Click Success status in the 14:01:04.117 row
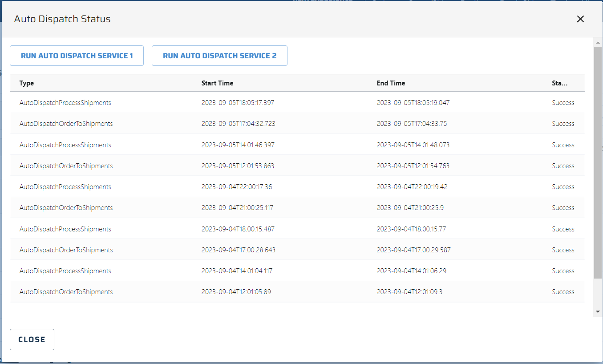 point(563,271)
